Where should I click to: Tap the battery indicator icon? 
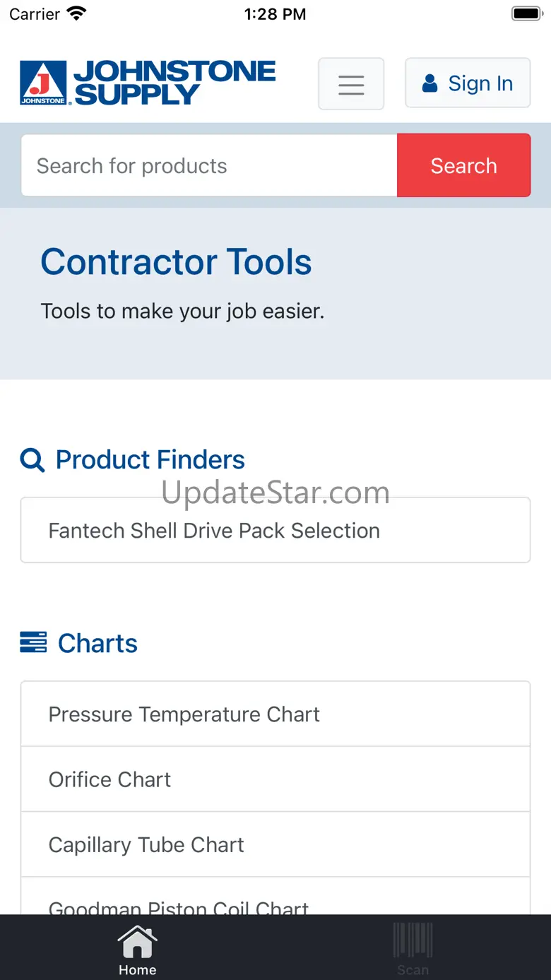pos(526,13)
